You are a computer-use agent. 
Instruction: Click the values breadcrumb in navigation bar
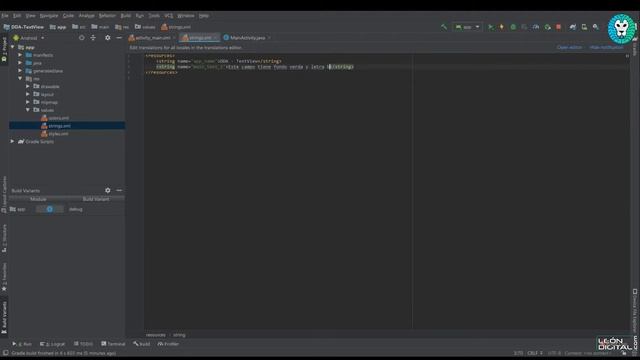point(145,27)
